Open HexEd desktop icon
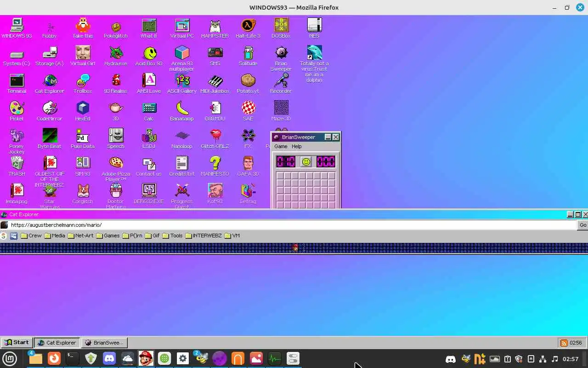 (x=83, y=111)
